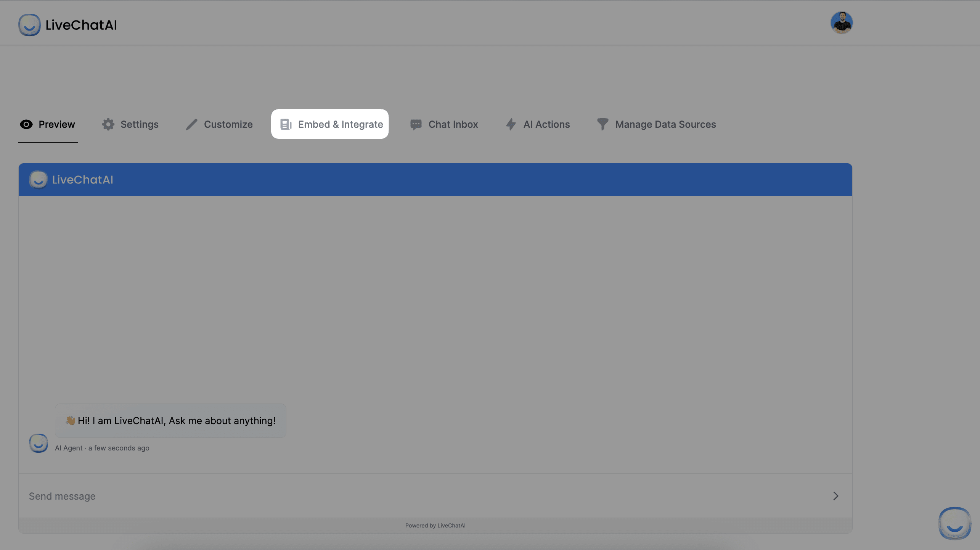This screenshot has height=550, width=980.
Task: Select the Embed & Integrate tab
Action: click(x=330, y=124)
